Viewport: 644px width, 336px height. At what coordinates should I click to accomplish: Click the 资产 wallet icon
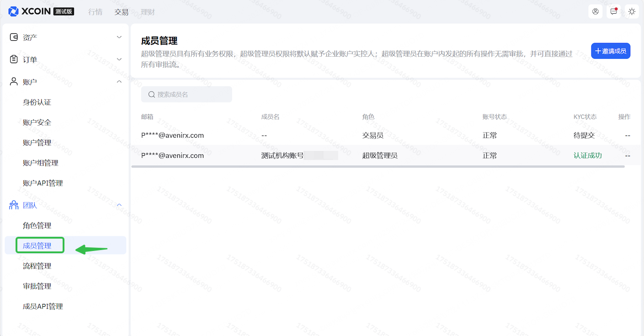(14, 37)
